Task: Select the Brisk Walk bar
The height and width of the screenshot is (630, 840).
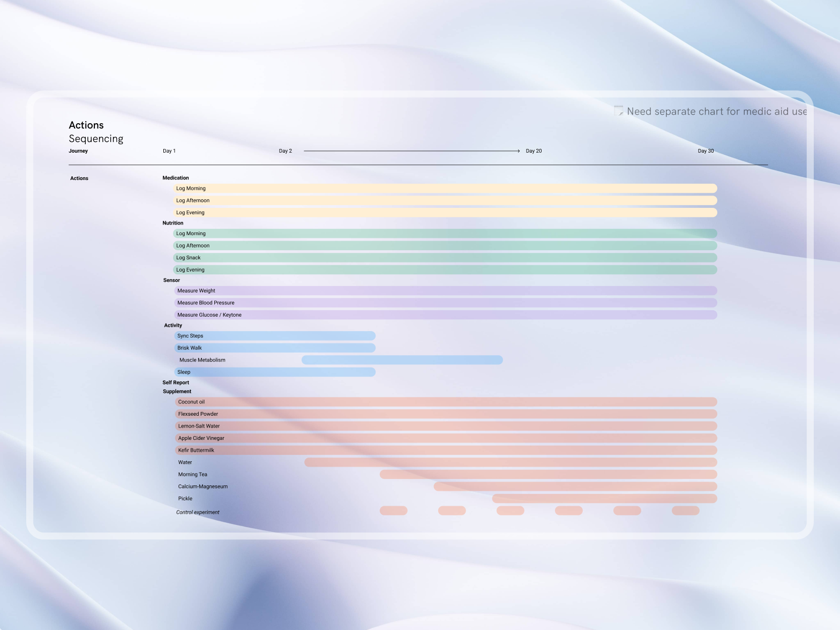Action: [275, 348]
